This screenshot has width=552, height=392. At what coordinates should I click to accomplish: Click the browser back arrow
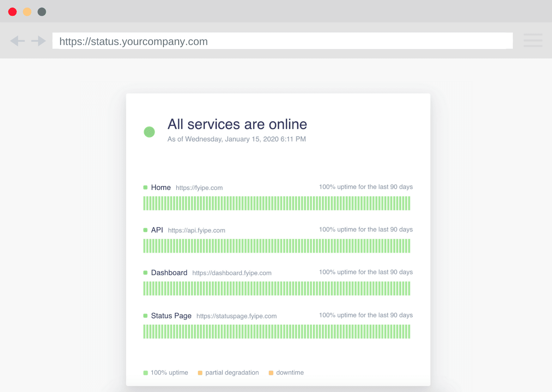click(x=17, y=41)
